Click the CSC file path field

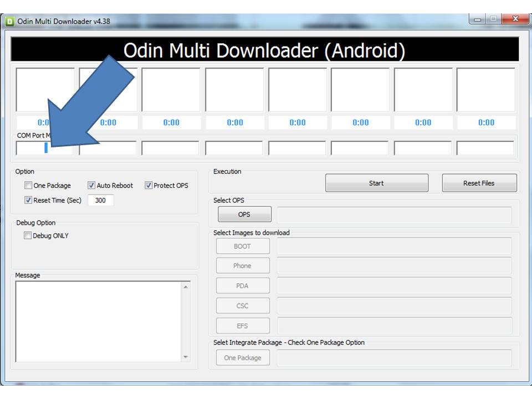[x=394, y=305]
